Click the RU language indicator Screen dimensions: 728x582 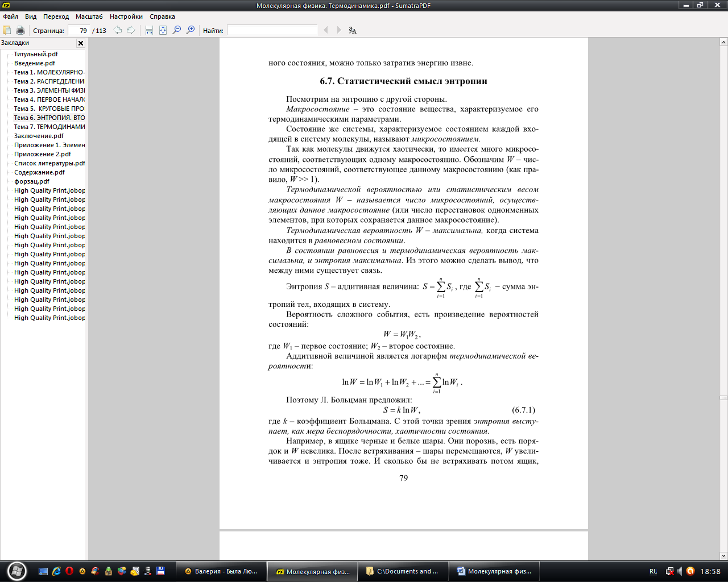tap(653, 571)
